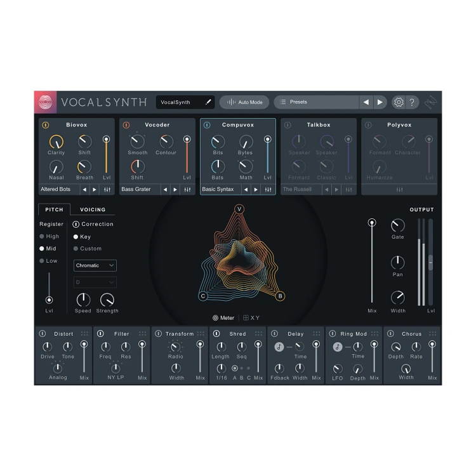Toggle Delay tempo sync note icon
Image resolution: width=476 pixels, height=476 pixels.
279,347
